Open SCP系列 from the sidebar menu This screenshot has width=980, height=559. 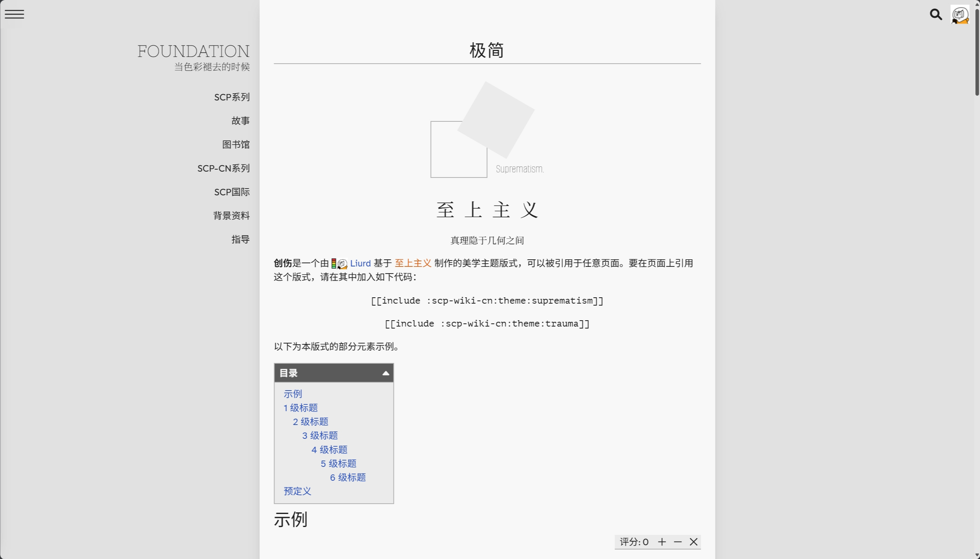click(232, 97)
